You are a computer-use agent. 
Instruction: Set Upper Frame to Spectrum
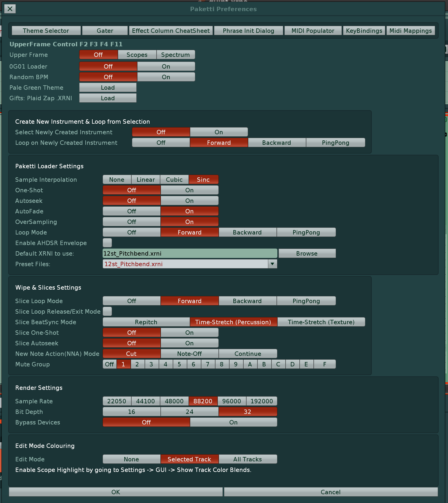(175, 55)
